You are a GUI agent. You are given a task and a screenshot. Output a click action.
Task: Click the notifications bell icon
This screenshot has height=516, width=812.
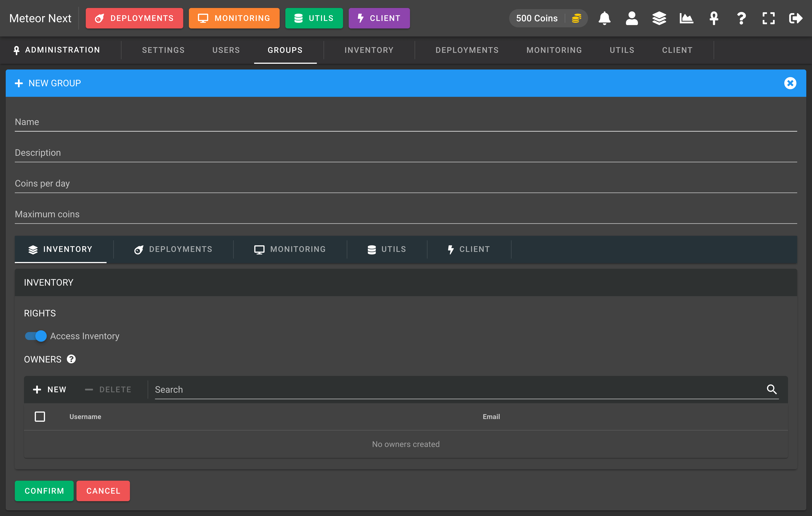[604, 18]
